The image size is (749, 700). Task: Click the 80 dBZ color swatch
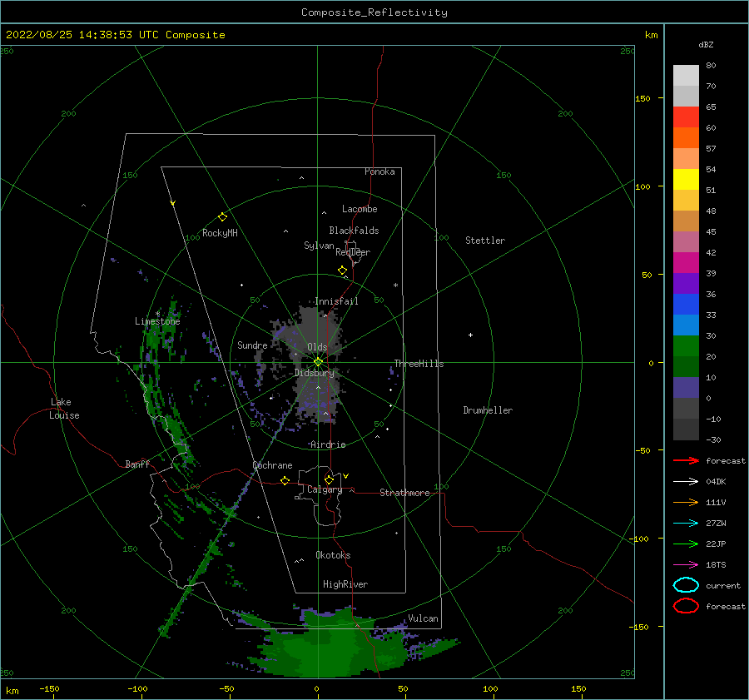tap(686, 75)
